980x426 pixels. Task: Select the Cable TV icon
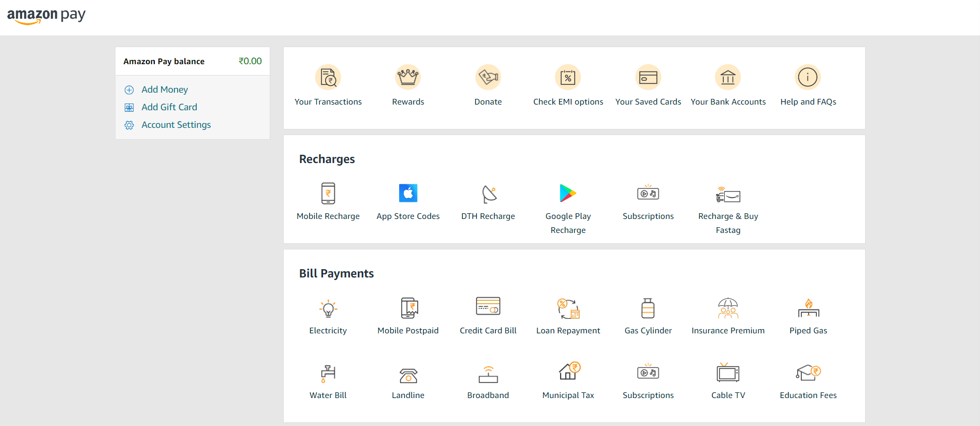pyautogui.click(x=728, y=372)
